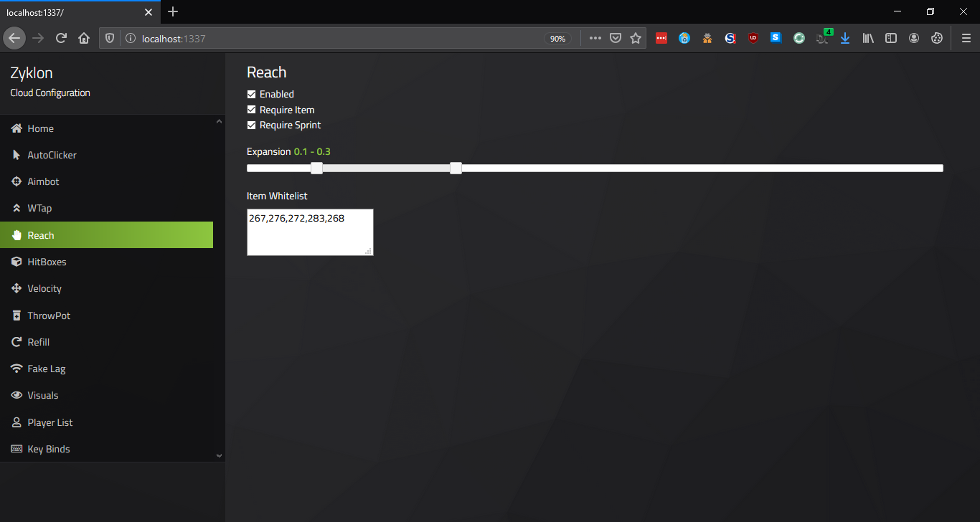Click the upper Expansion slider handle

coord(456,168)
